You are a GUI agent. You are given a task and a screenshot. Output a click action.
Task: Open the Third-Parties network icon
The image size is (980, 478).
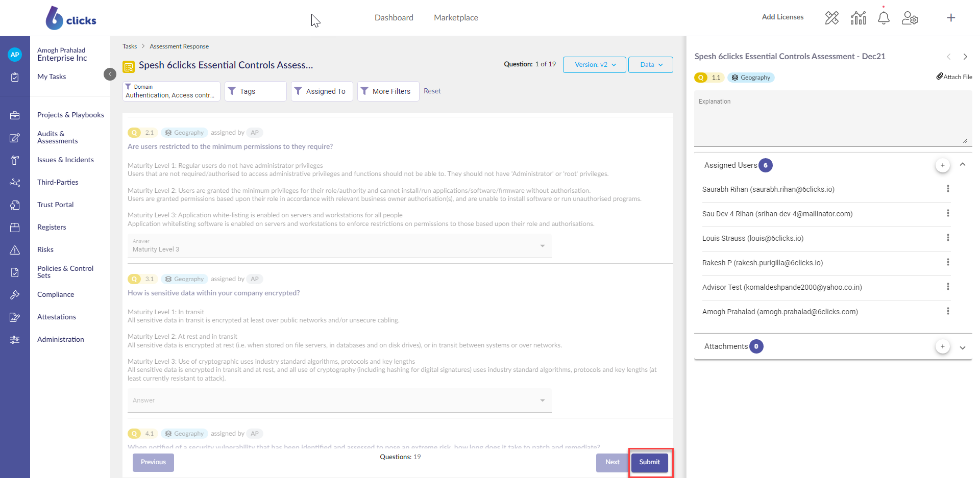click(15, 183)
